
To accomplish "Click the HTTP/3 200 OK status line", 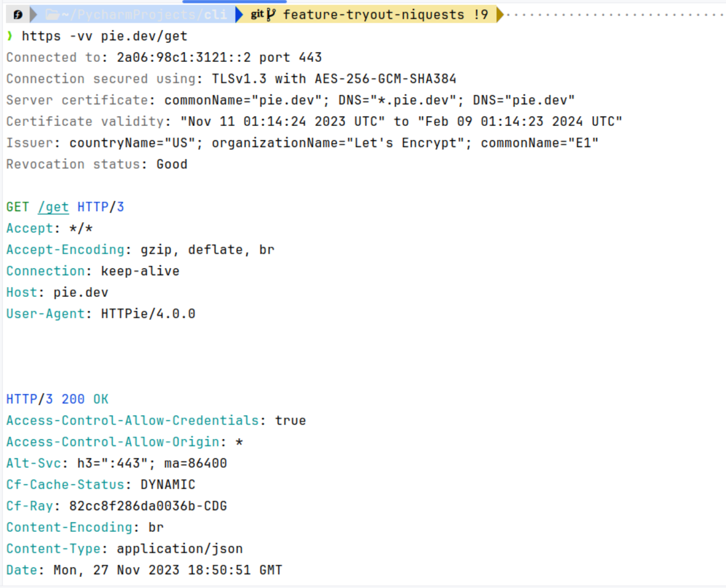I will click(x=57, y=399).
